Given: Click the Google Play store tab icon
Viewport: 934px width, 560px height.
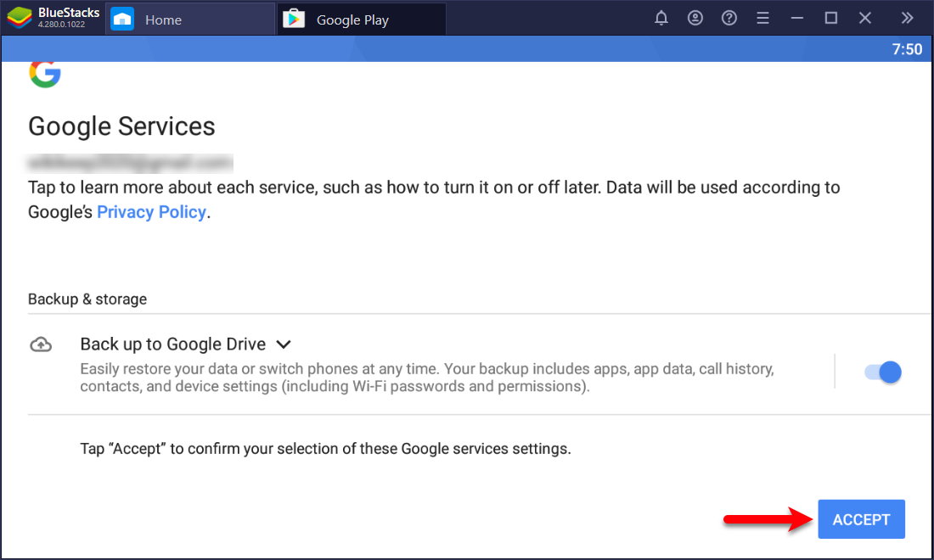Looking at the screenshot, I should 294,19.
